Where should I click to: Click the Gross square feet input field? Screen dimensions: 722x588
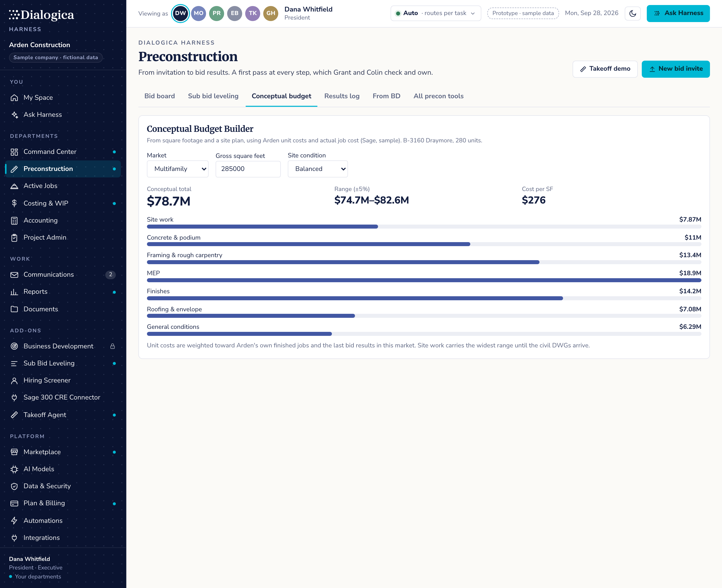[x=248, y=169]
